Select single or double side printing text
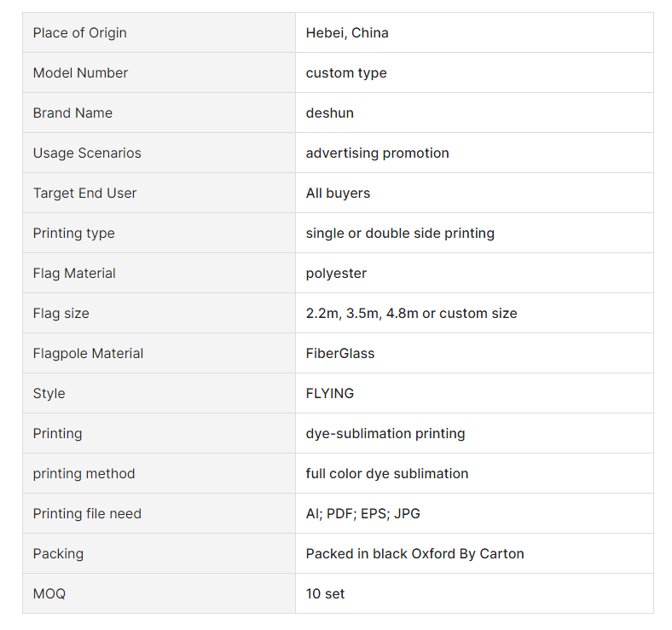 pyautogui.click(x=400, y=233)
